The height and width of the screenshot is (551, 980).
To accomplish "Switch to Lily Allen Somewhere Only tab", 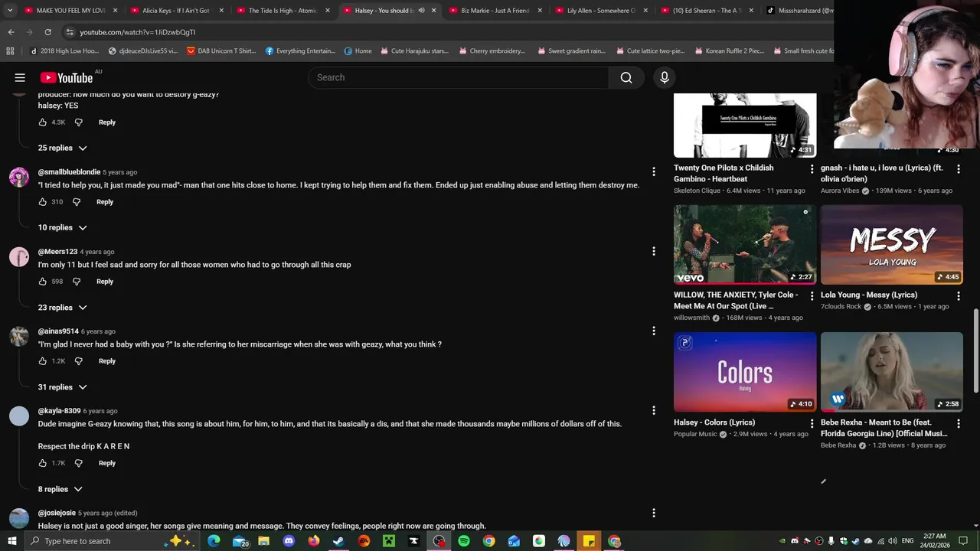I will (x=602, y=11).
